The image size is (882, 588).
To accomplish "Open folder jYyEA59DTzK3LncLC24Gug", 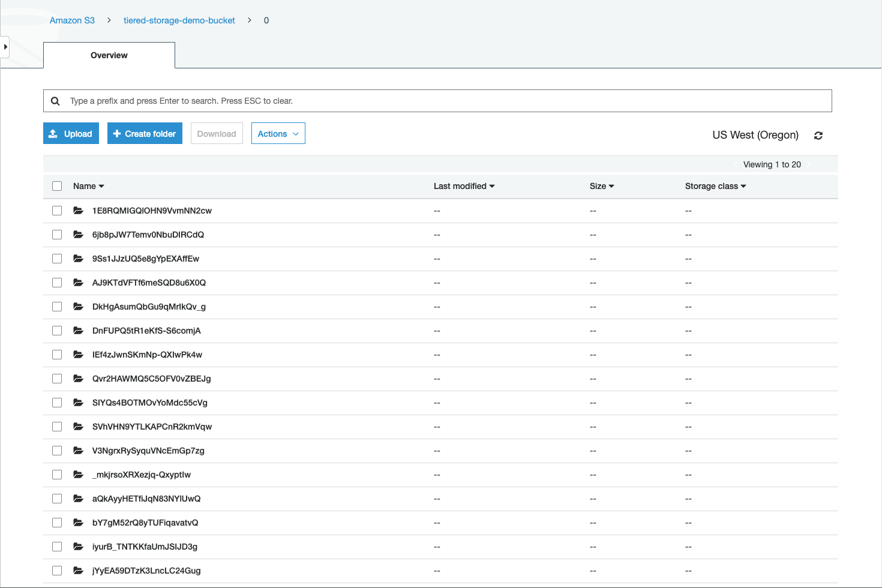I will 146,571.
